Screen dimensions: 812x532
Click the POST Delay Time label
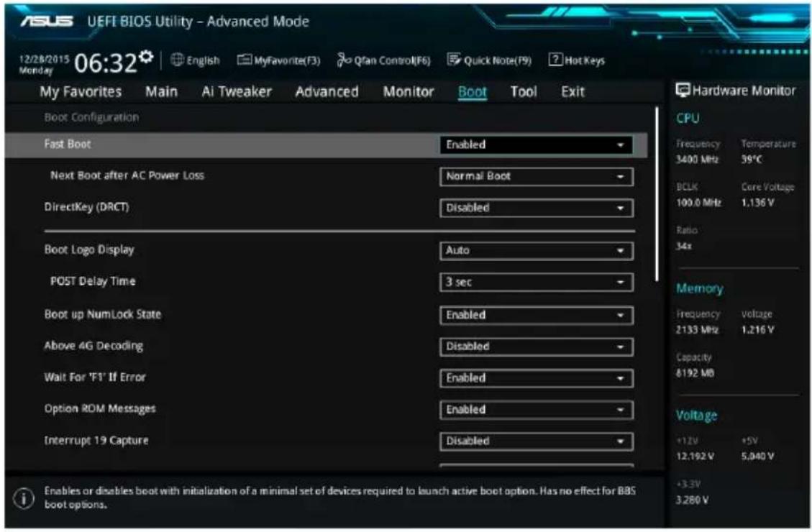[93, 282]
